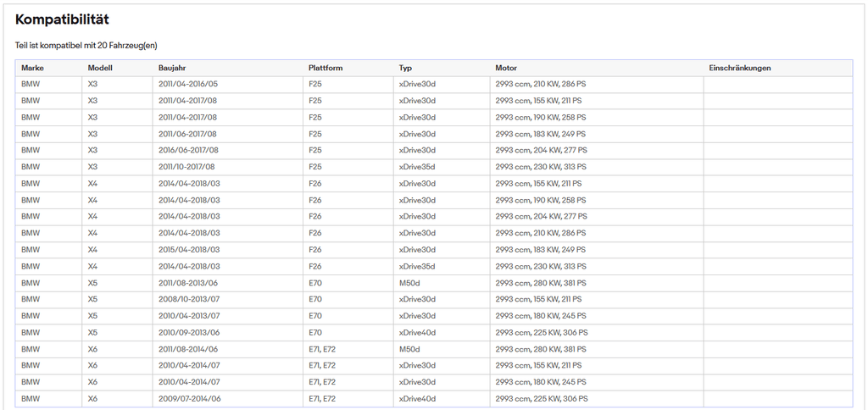Click X6 motor '2993 ccm, 180 KW, 245 PS'

click(540, 382)
